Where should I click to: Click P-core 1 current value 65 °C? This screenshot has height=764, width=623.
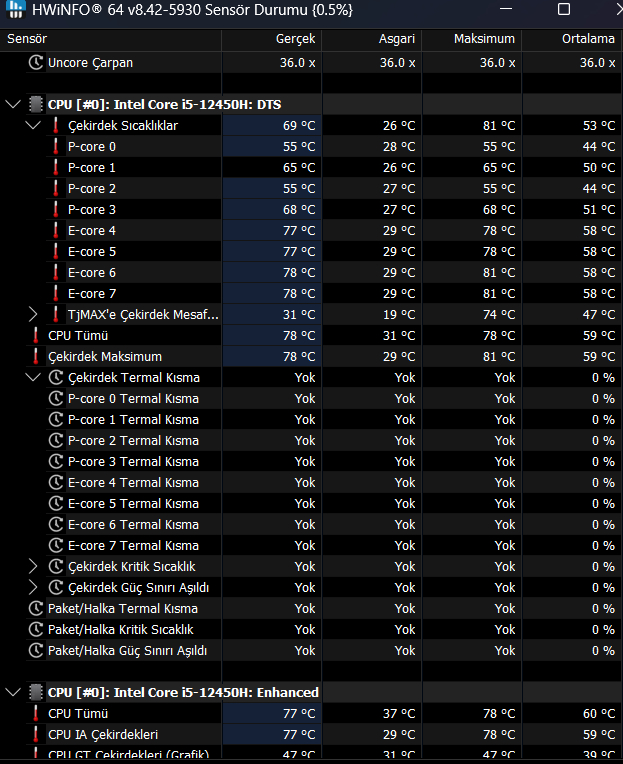(299, 168)
